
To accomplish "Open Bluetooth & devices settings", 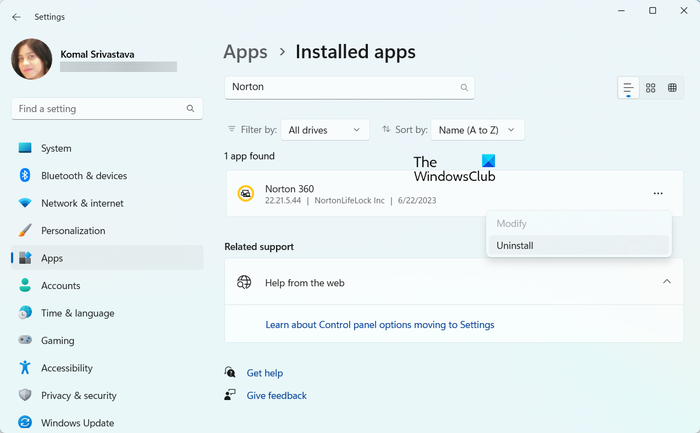I will coord(84,176).
